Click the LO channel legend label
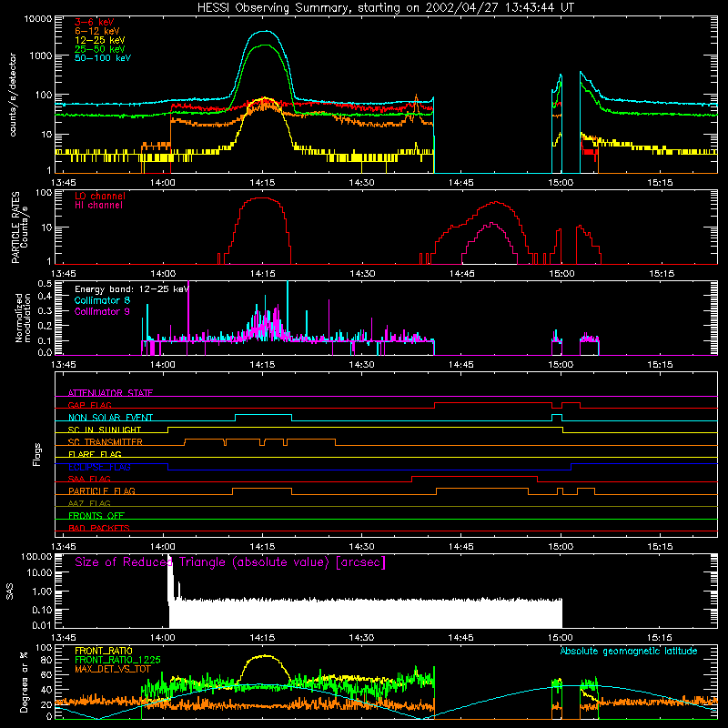Image resolution: width=728 pixels, height=728 pixels. pos(100,196)
